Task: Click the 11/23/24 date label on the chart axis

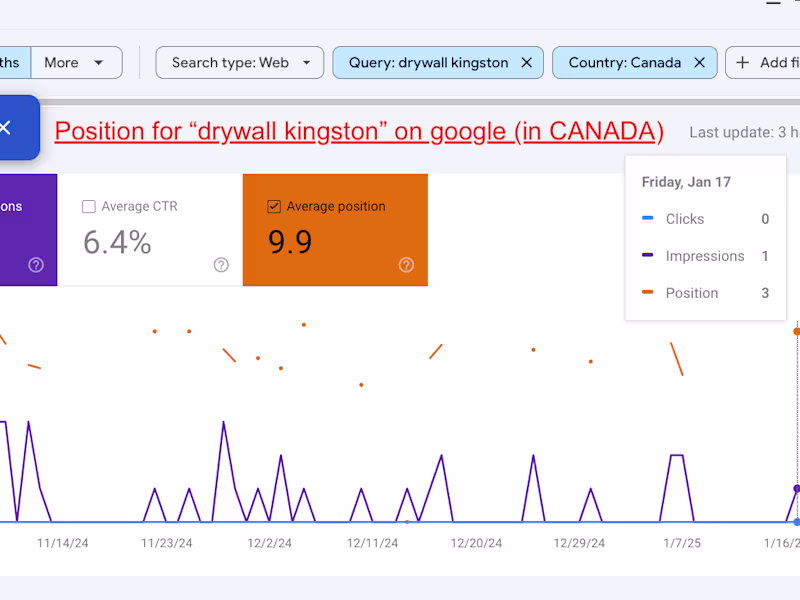Action: click(x=164, y=543)
